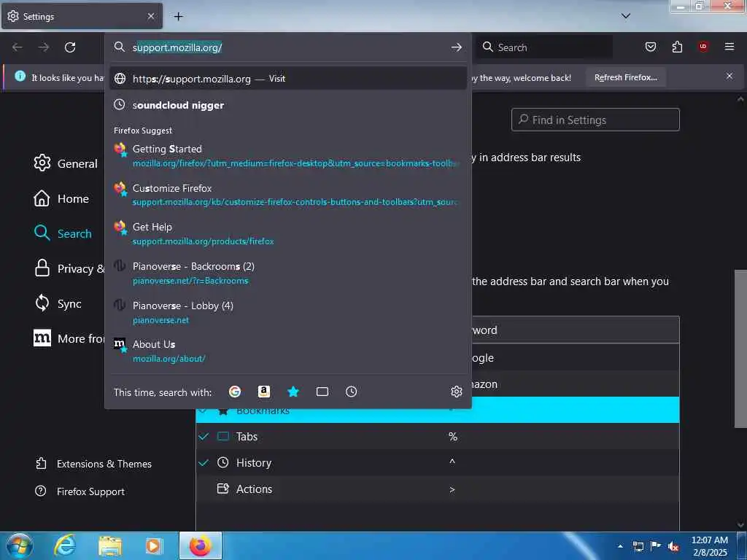Select the Tabs shortcut row label
This screenshot has width=747, height=560.
[x=247, y=437]
